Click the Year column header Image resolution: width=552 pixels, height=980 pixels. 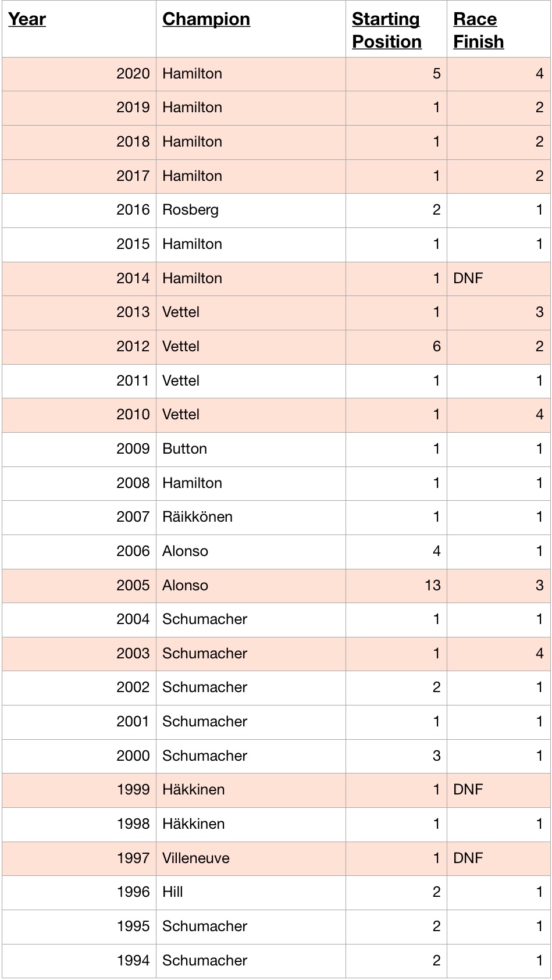[27, 19]
